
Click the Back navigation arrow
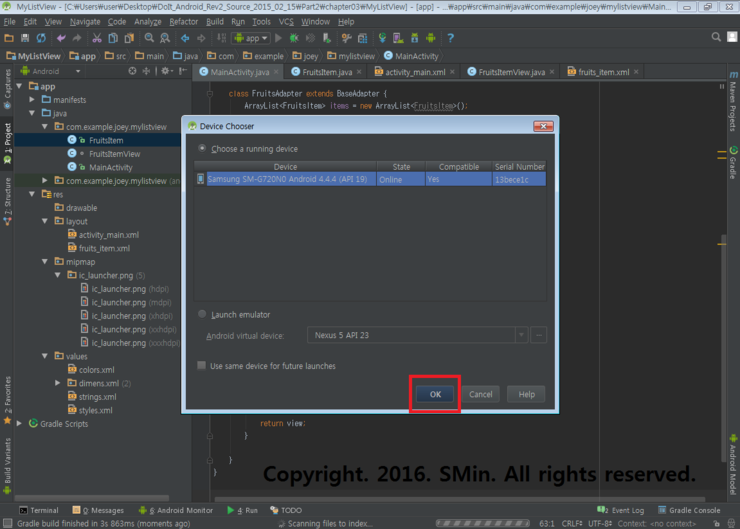(x=185, y=38)
